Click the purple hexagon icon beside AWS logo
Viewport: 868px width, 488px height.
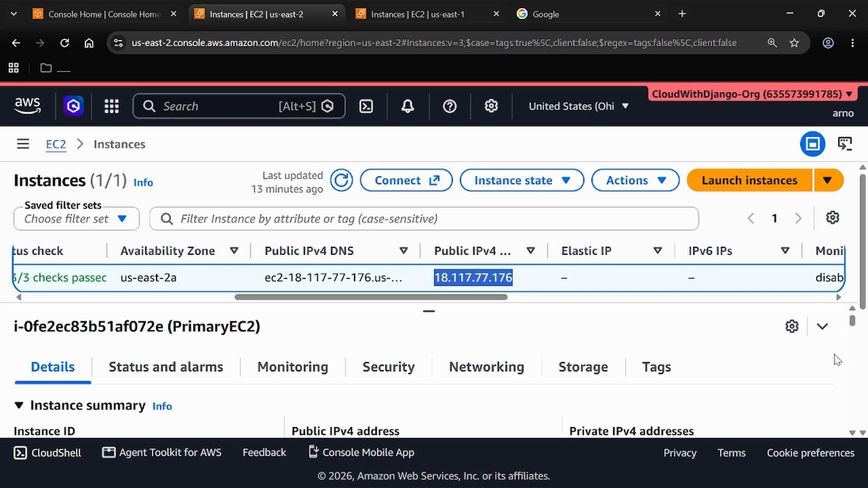(73, 106)
